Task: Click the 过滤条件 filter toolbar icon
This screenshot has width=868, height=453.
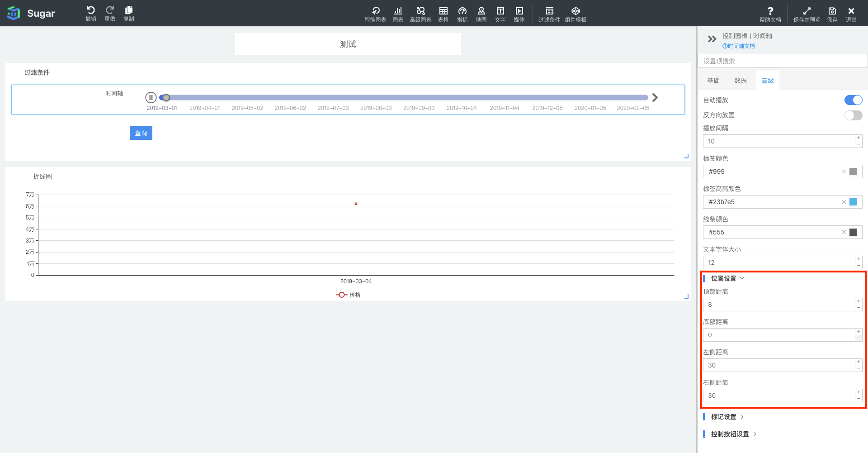Action: [x=549, y=11]
